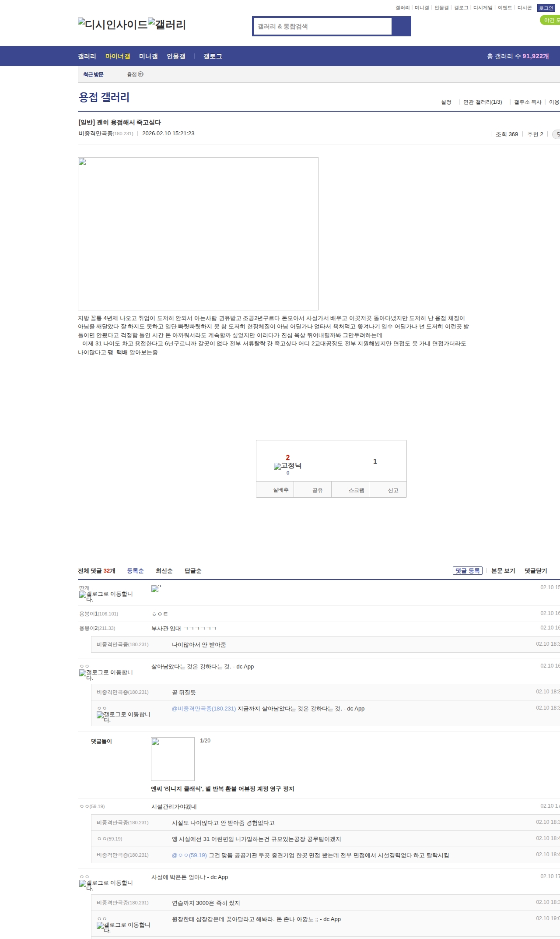Select 인물갤 in the blue navigation bar
Image resolution: width=560 pixels, height=939 pixels.
[176, 56]
